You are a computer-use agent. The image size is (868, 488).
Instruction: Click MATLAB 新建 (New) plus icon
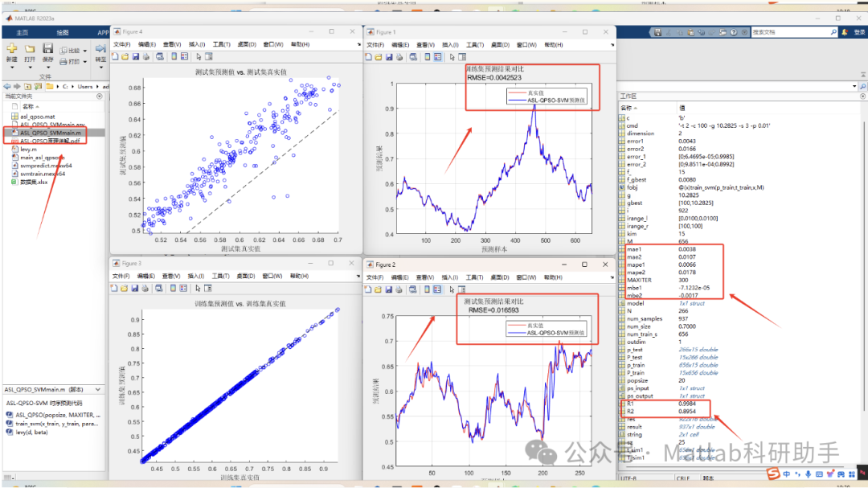point(11,49)
